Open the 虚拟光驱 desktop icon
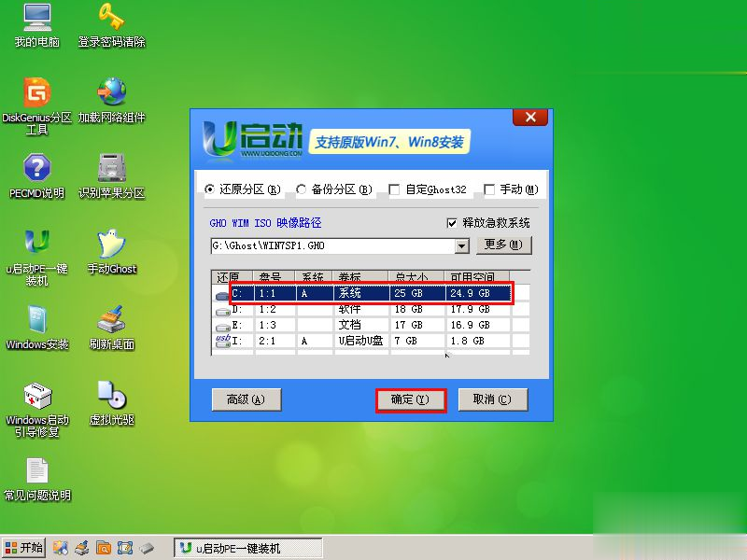 click(x=112, y=396)
